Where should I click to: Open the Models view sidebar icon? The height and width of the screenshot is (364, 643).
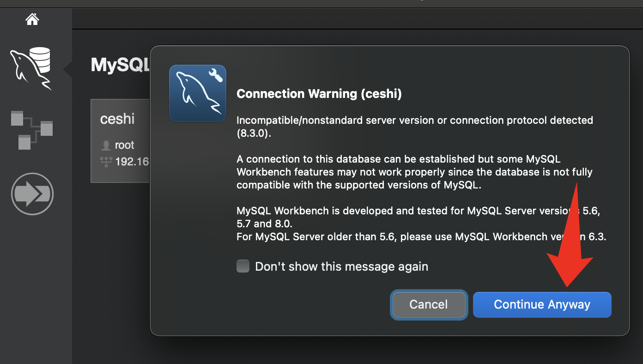tap(31, 130)
